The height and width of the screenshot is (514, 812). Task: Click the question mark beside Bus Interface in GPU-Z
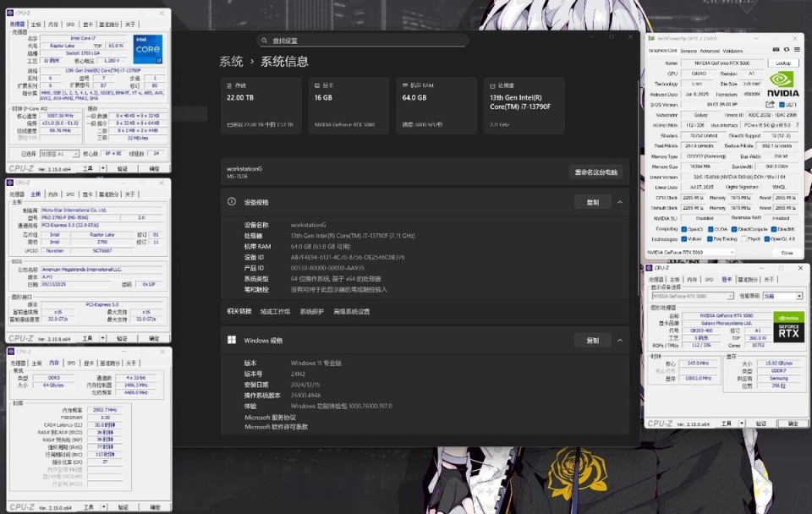click(798, 126)
